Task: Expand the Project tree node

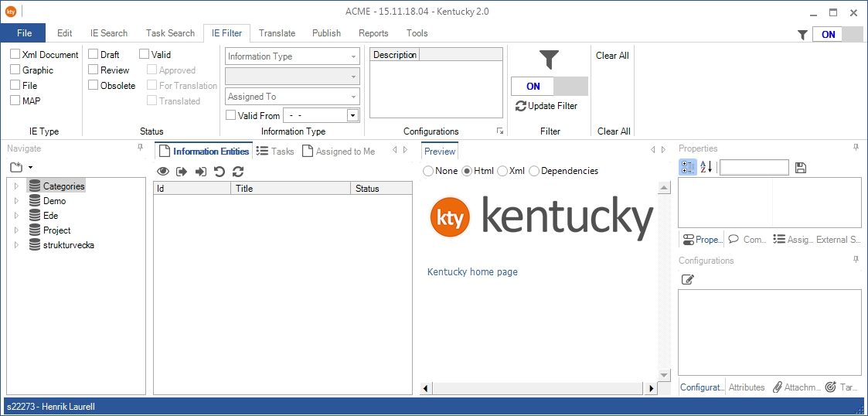Action: click(16, 230)
